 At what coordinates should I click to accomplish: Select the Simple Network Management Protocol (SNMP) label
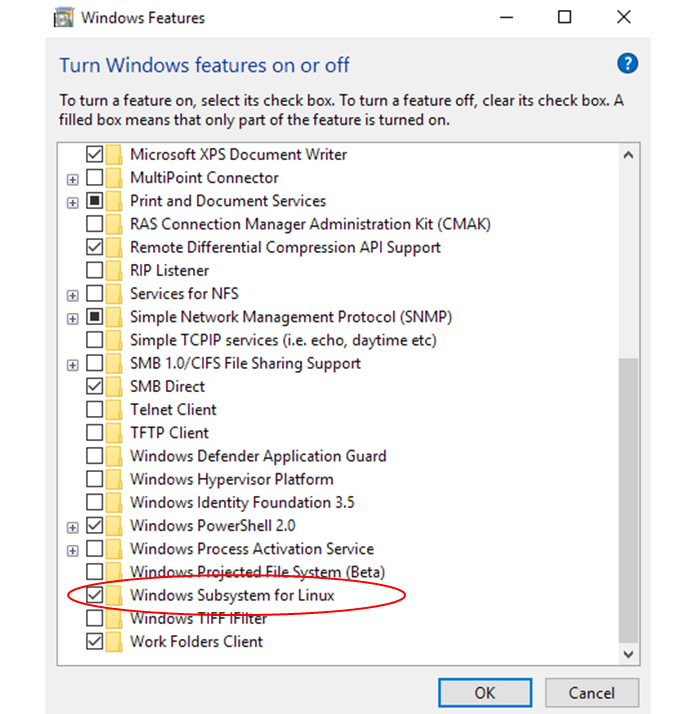point(291,317)
